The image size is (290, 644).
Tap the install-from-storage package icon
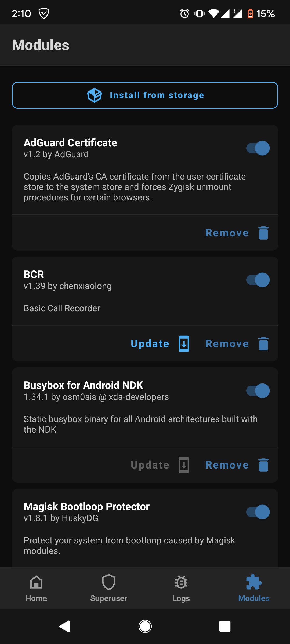[95, 95]
